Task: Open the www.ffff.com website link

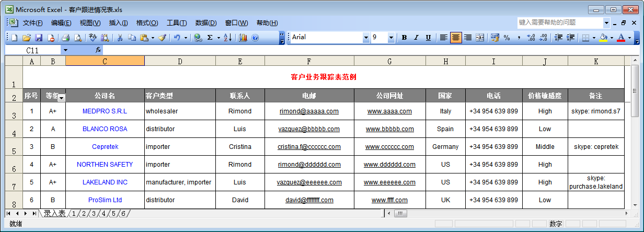Action: tap(389, 200)
